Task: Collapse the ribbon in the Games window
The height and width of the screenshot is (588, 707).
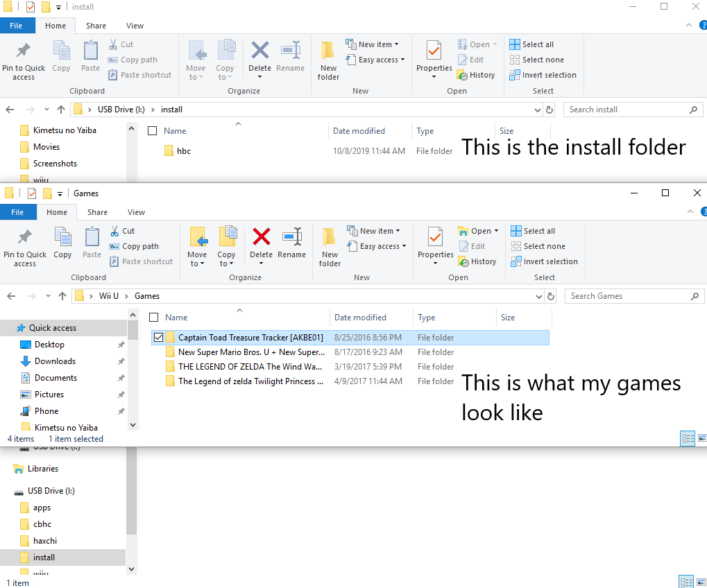Action: coord(690,211)
